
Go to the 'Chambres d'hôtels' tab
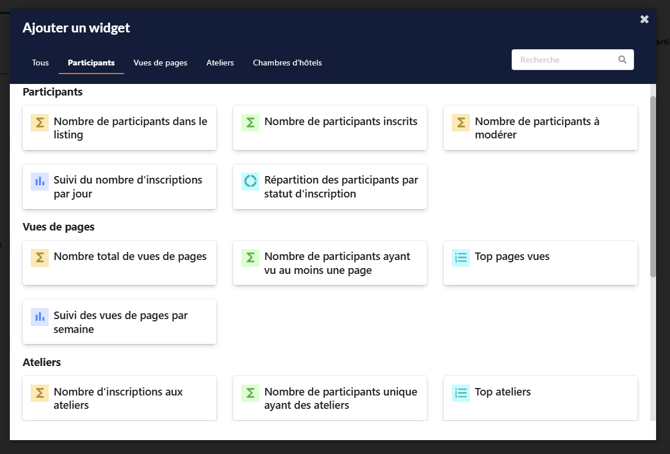click(x=287, y=63)
